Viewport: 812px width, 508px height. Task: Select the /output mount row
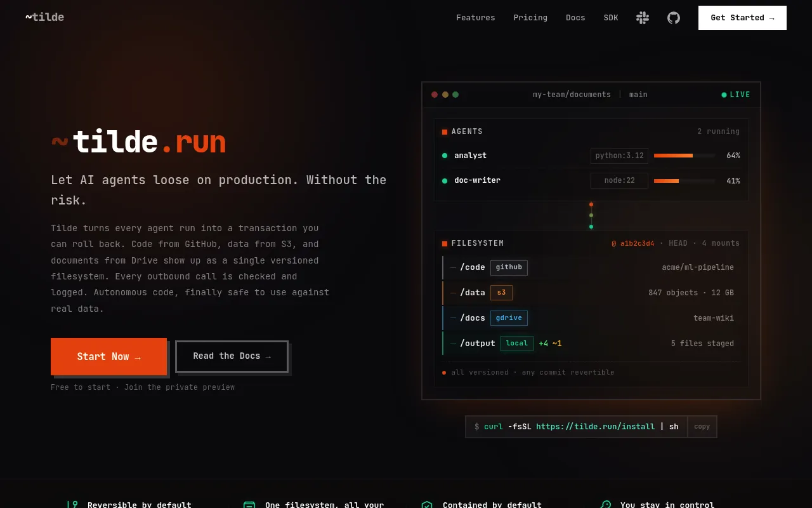pos(591,344)
